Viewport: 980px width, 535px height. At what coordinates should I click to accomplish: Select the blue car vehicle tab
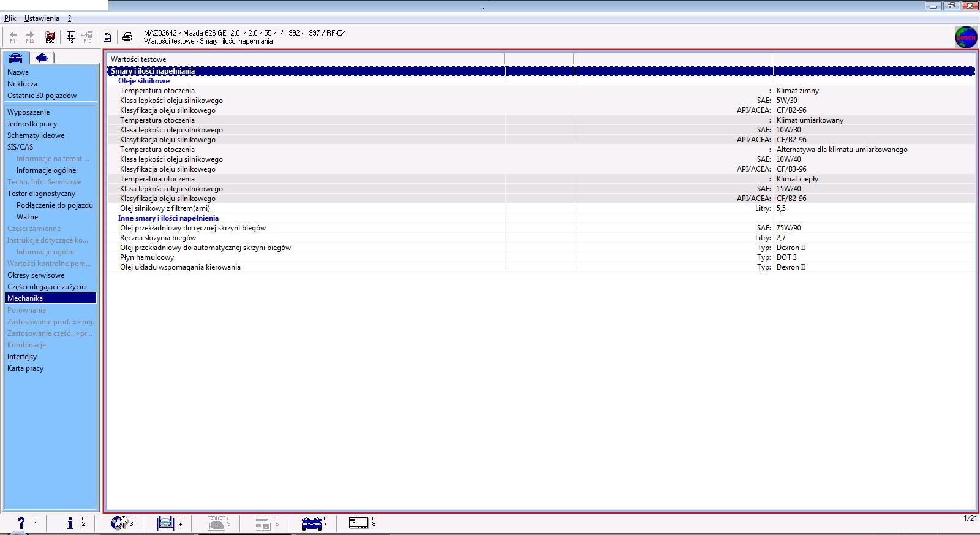pyautogui.click(x=16, y=58)
